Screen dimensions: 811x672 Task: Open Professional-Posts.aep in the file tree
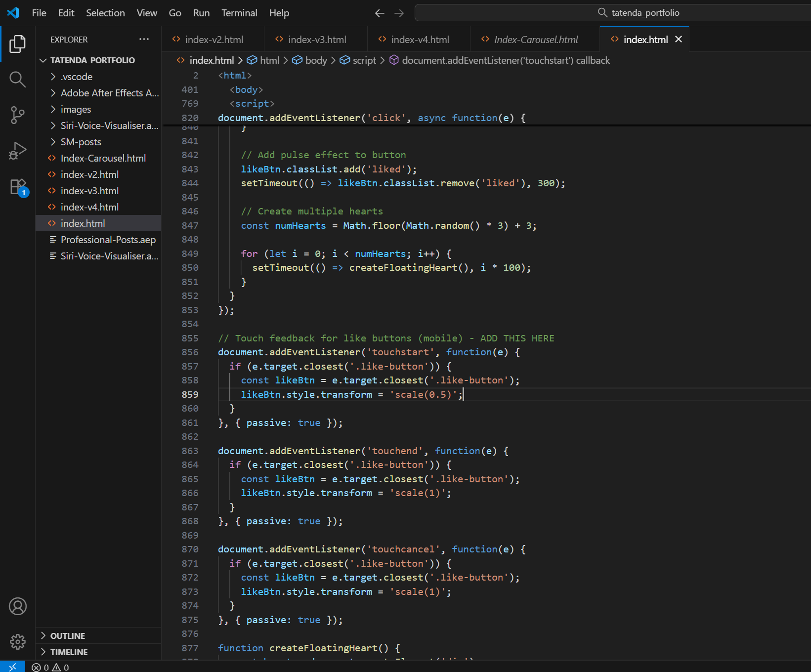click(108, 240)
